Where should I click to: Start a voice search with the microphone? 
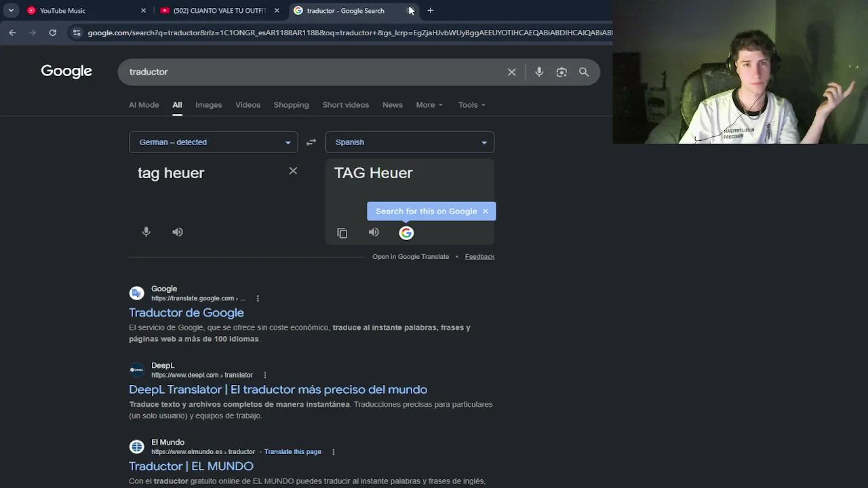(x=539, y=72)
